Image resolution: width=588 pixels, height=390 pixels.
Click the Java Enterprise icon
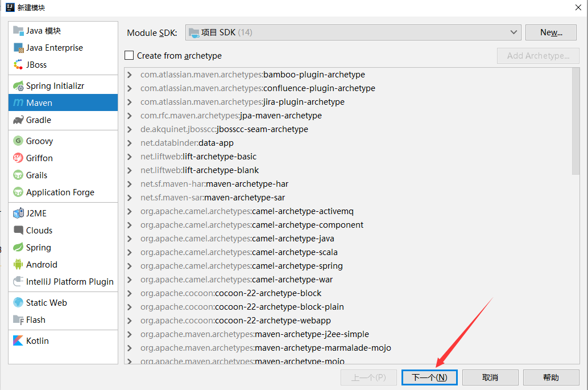[18, 48]
